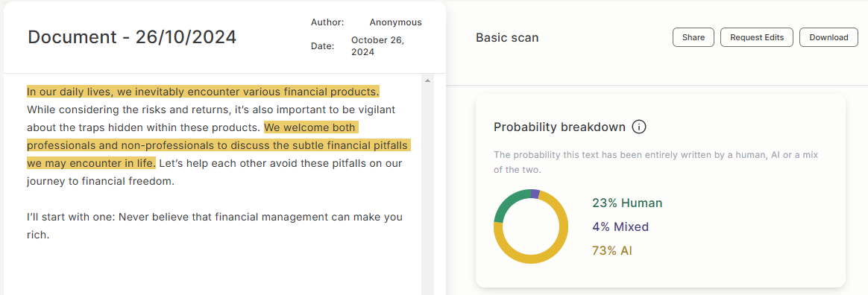Click the document text scrollbar track
The height and width of the screenshot is (295, 868).
[x=427, y=188]
